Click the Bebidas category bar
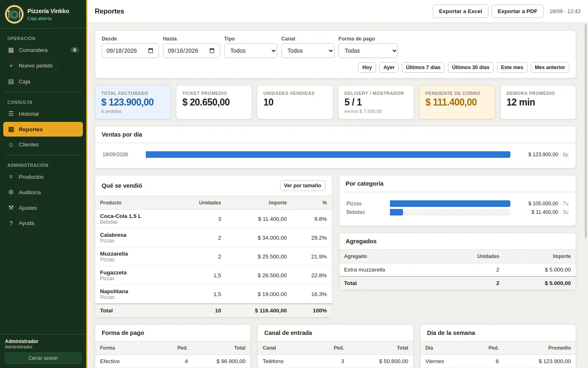This screenshot has height=368, width=588. [396, 212]
